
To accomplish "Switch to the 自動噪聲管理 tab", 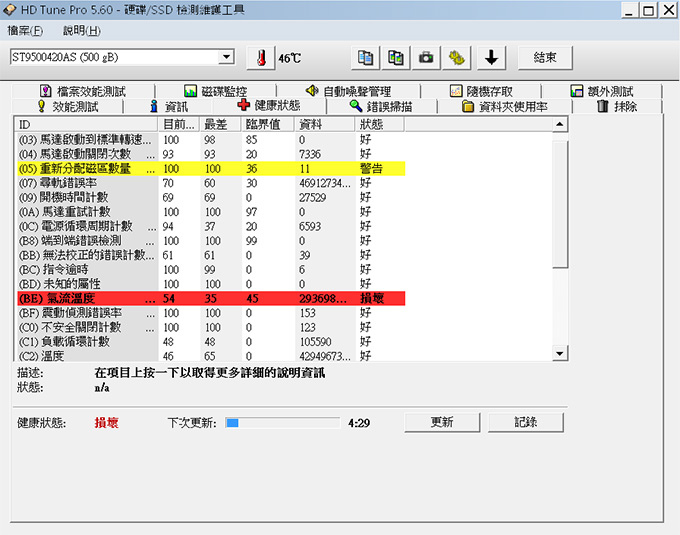I will (x=348, y=91).
